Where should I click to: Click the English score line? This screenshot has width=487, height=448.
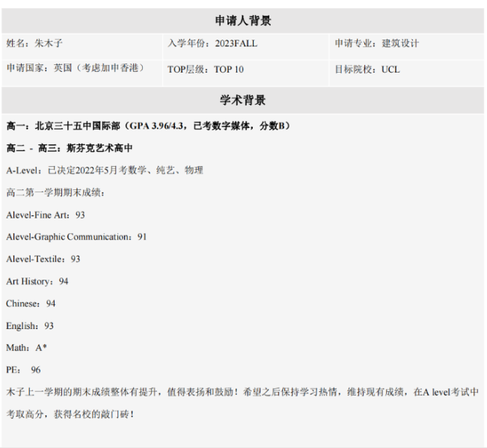tap(30, 326)
